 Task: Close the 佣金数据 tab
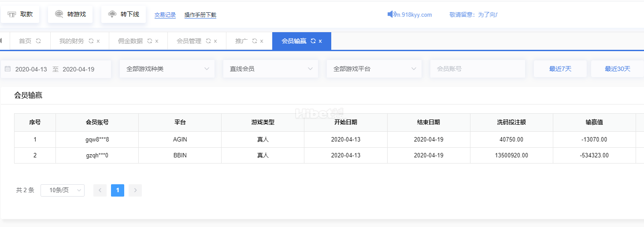tap(157, 41)
